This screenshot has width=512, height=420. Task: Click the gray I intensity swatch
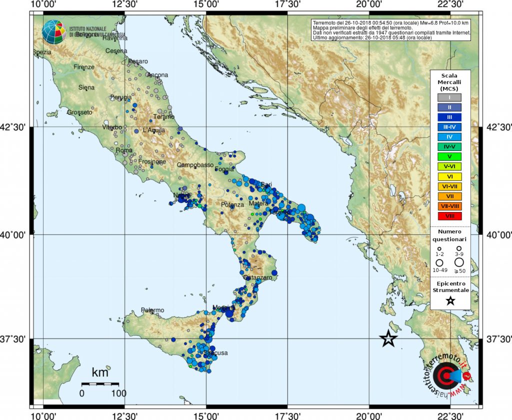(449, 97)
